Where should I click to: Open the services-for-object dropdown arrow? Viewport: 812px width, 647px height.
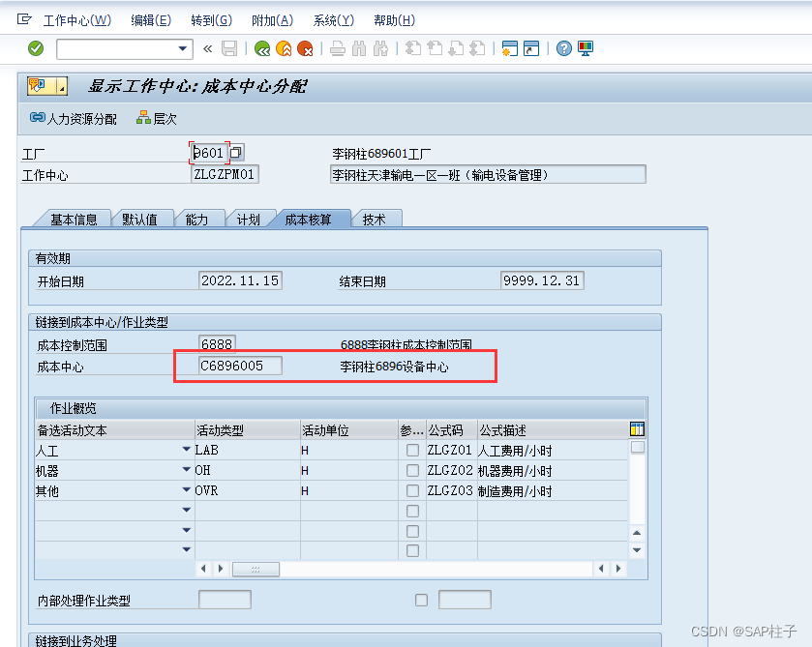click(62, 86)
